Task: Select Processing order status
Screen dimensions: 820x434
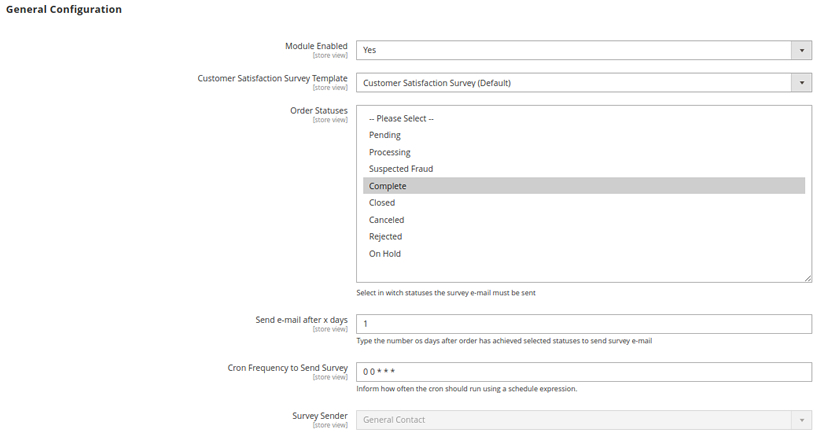Action: pyautogui.click(x=584, y=152)
